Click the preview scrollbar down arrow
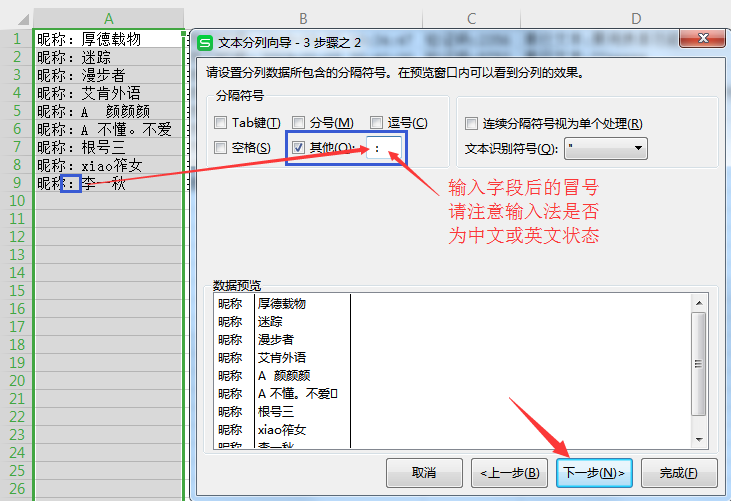Viewport: 731px width, 501px height. click(698, 438)
